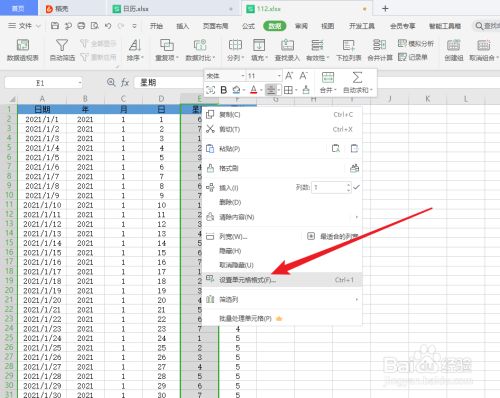Select column A header
The image size is (500, 398).
click(42, 99)
